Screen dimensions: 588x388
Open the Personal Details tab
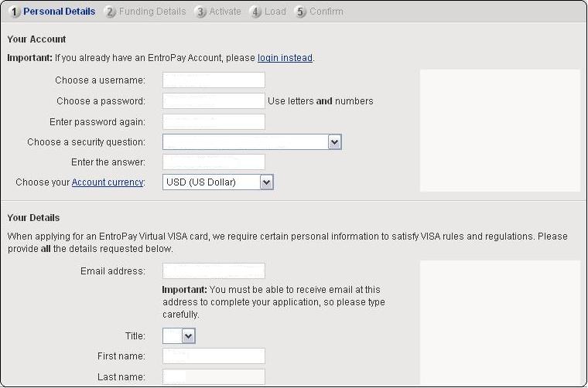tap(60, 12)
